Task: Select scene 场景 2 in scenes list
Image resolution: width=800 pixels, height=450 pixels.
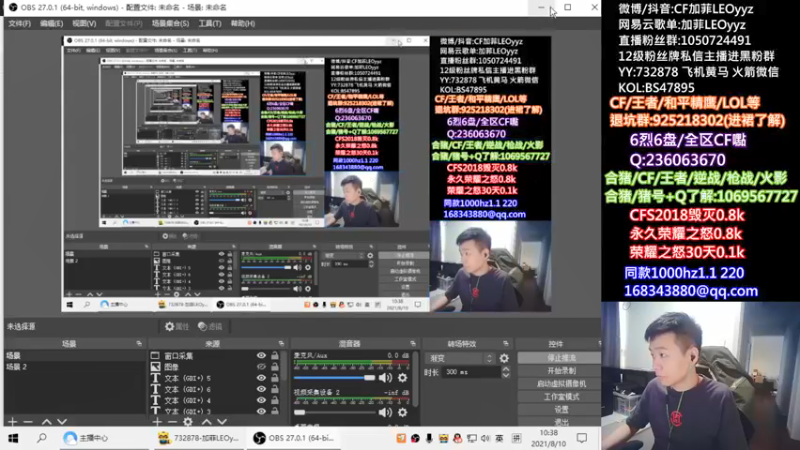Action: (x=75, y=367)
